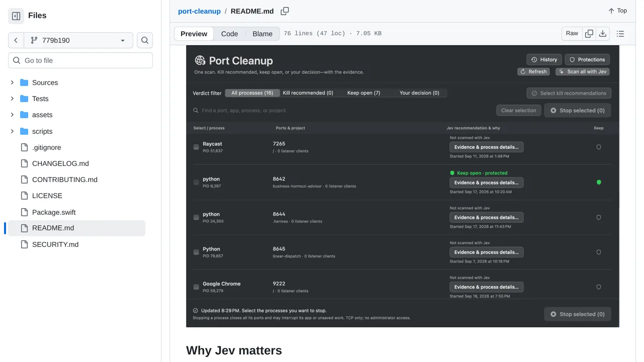The image size is (644, 362).
Task: Toggle the keep shield for port 8645
Action: [599, 252]
